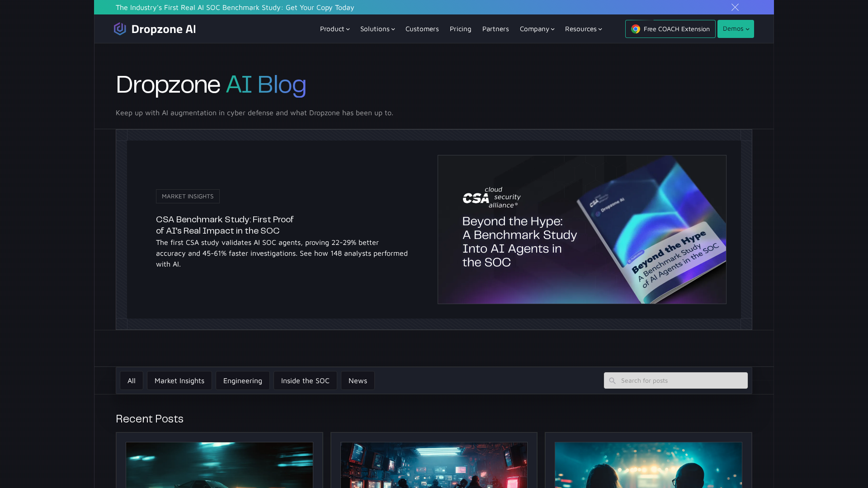Filter posts by All category

coord(132,381)
